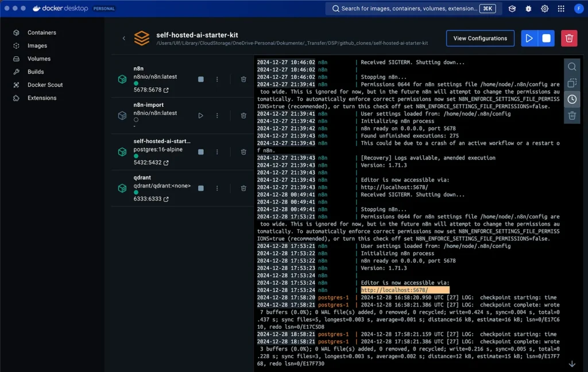Open the log search tool

(x=572, y=67)
